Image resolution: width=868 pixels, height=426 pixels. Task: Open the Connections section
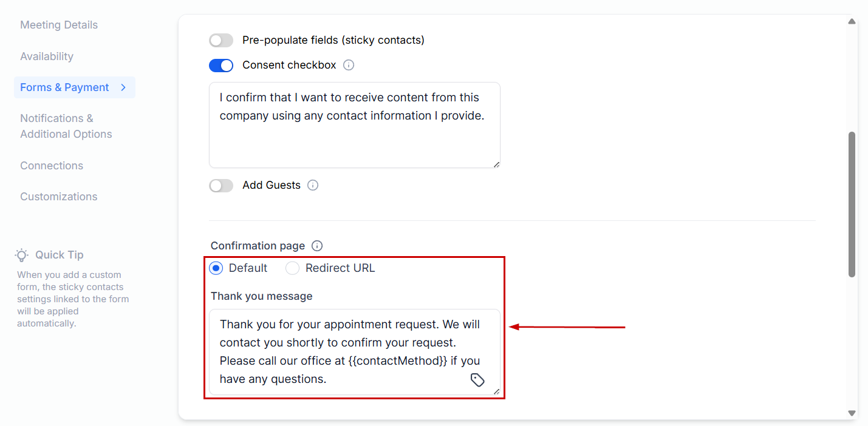[52, 166]
